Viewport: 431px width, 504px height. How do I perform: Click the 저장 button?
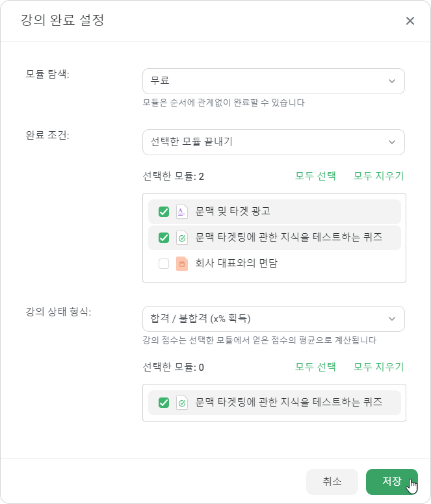392,481
